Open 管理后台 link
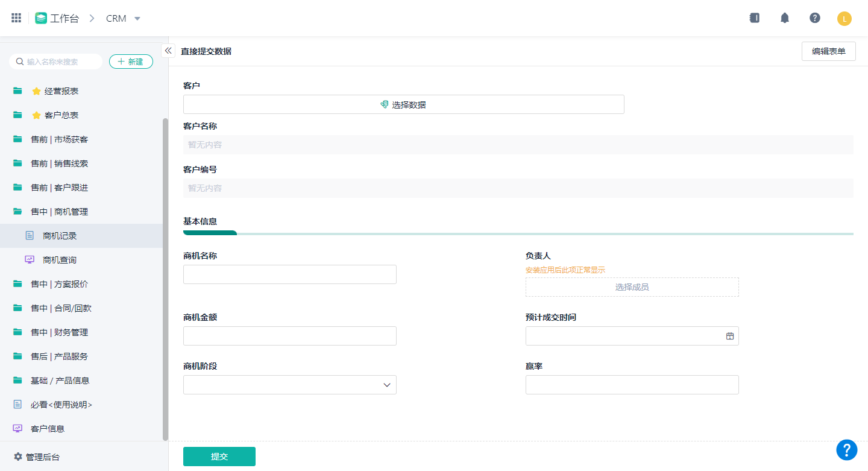Image resolution: width=868 pixels, height=471 pixels. [37, 457]
